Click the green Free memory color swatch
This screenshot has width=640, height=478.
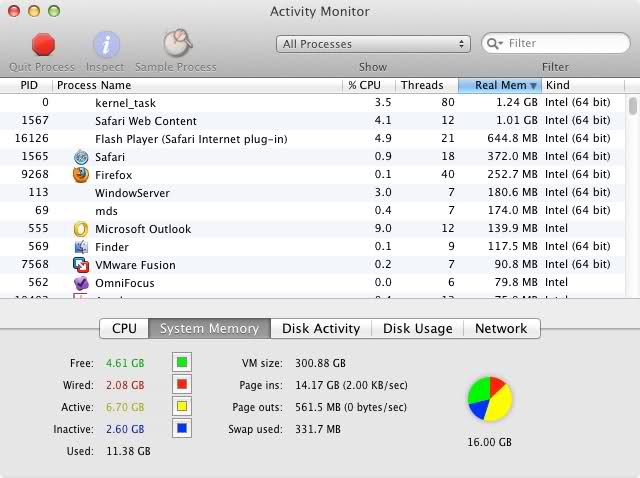(x=182, y=362)
